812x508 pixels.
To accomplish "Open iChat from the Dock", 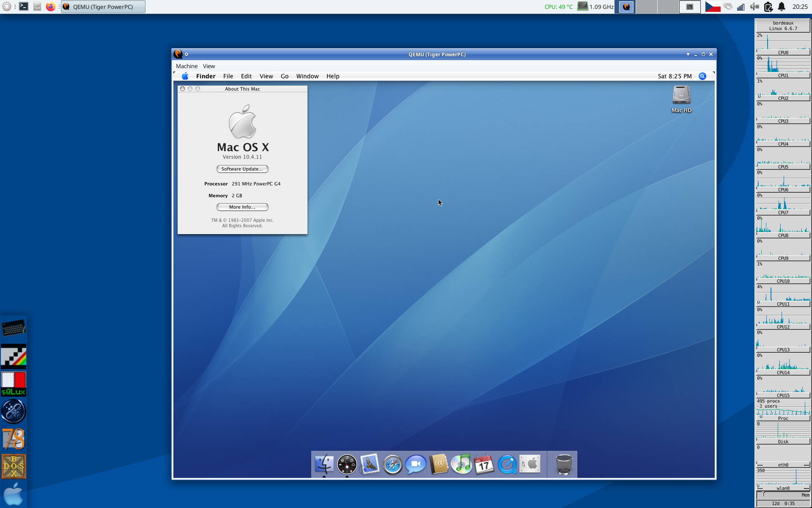I will (x=415, y=464).
